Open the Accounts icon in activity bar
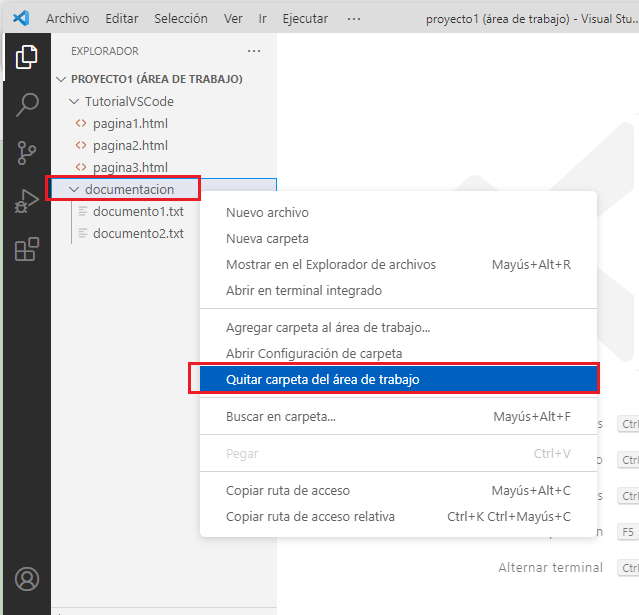 (27, 579)
